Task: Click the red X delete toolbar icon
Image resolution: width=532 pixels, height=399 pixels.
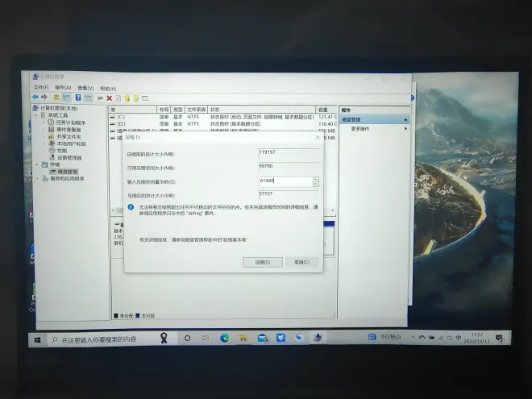Action: (x=110, y=98)
